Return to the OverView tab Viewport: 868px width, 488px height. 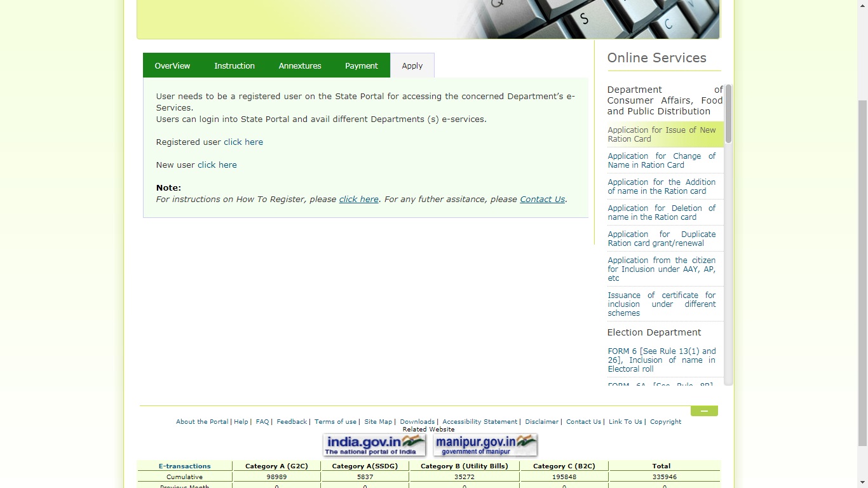172,65
